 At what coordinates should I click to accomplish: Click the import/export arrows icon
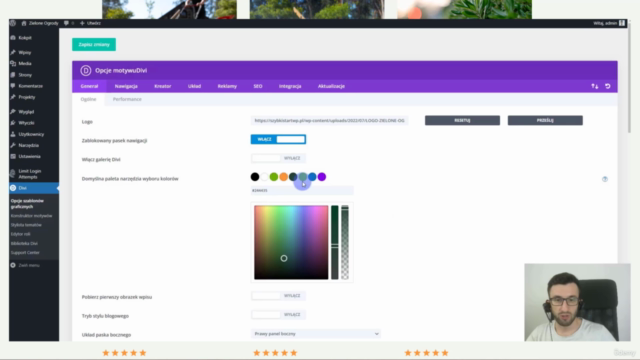pyautogui.click(x=595, y=86)
